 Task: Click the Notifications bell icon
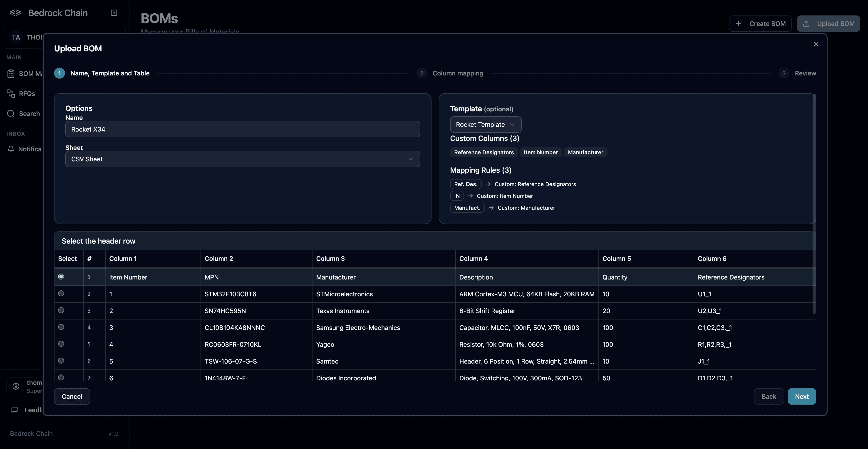coord(11,149)
